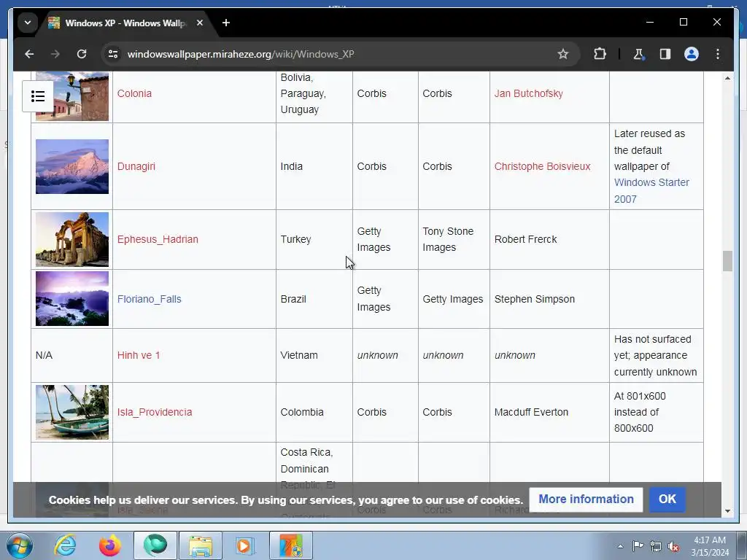Click the Isla_Providencia beach thumbnail
This screenshot has height=560, width=747.
72,412
